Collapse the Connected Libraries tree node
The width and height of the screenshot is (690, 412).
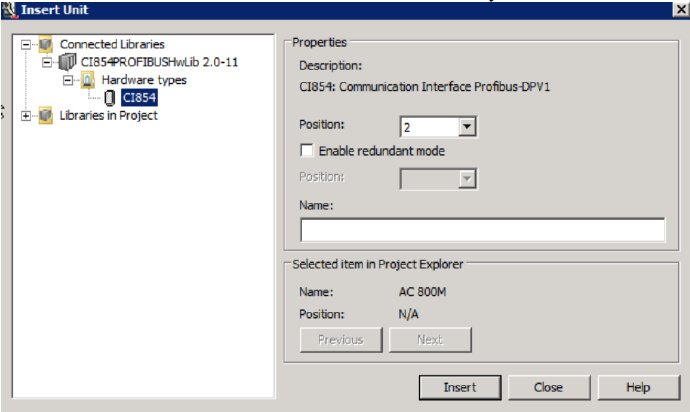(x=25, y=44)
